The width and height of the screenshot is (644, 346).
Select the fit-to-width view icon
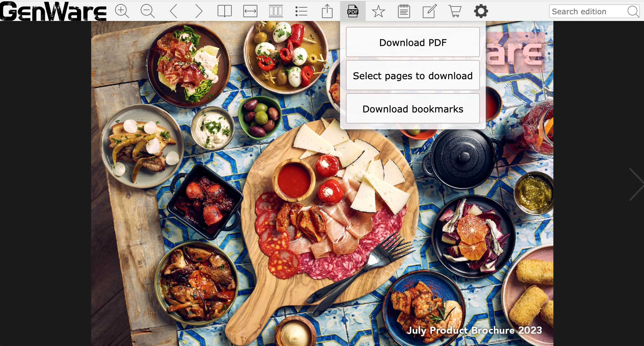coord(250,11)
